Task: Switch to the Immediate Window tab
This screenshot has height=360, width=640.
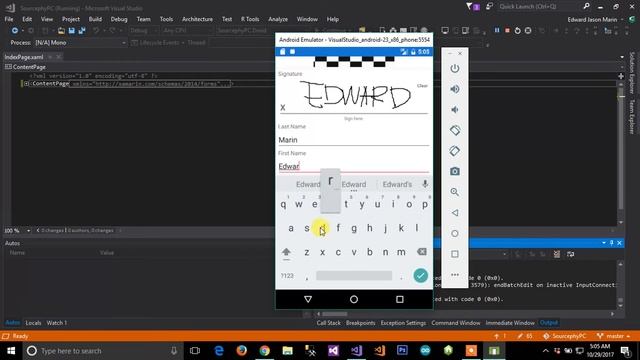Action: [x=510, y=323]
